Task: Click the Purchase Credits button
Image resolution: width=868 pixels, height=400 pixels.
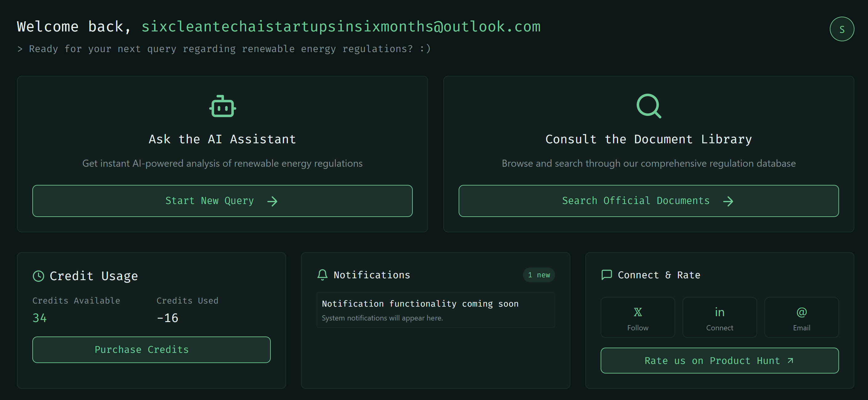Action: 151,349
